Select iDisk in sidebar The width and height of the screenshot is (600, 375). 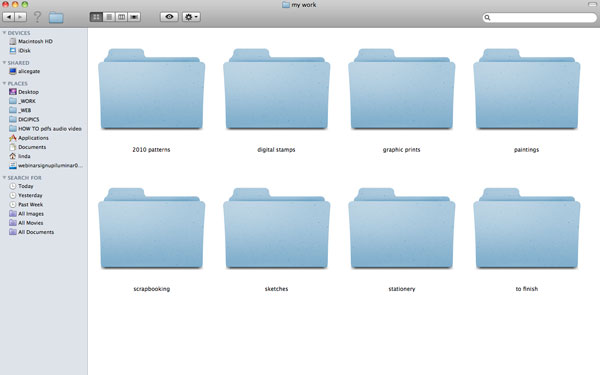tap(20, 51)
